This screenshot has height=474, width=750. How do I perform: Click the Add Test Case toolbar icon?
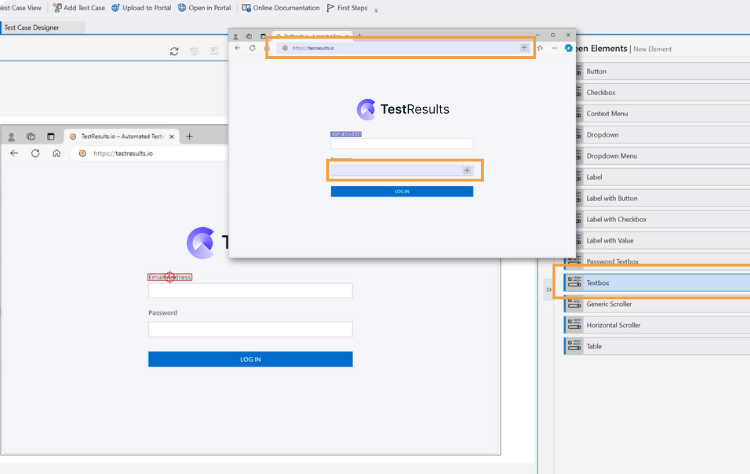tap(57, 8)
